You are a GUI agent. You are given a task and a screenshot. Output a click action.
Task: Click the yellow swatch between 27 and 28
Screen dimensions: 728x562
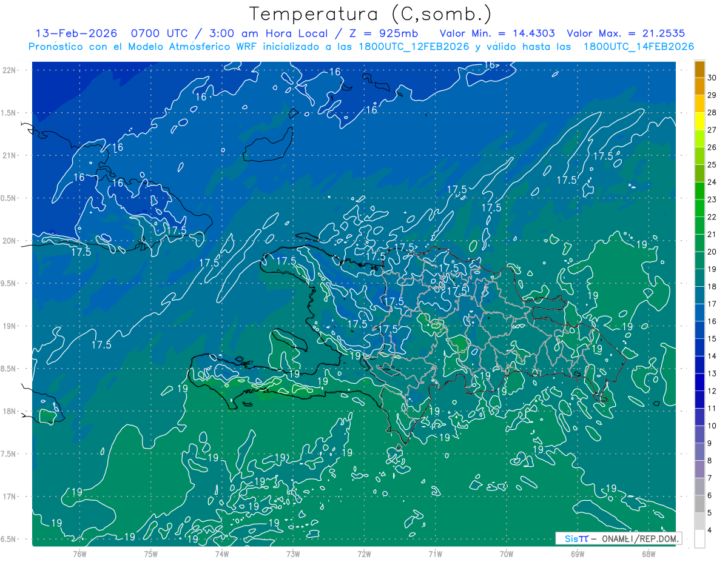click(699, 121)
